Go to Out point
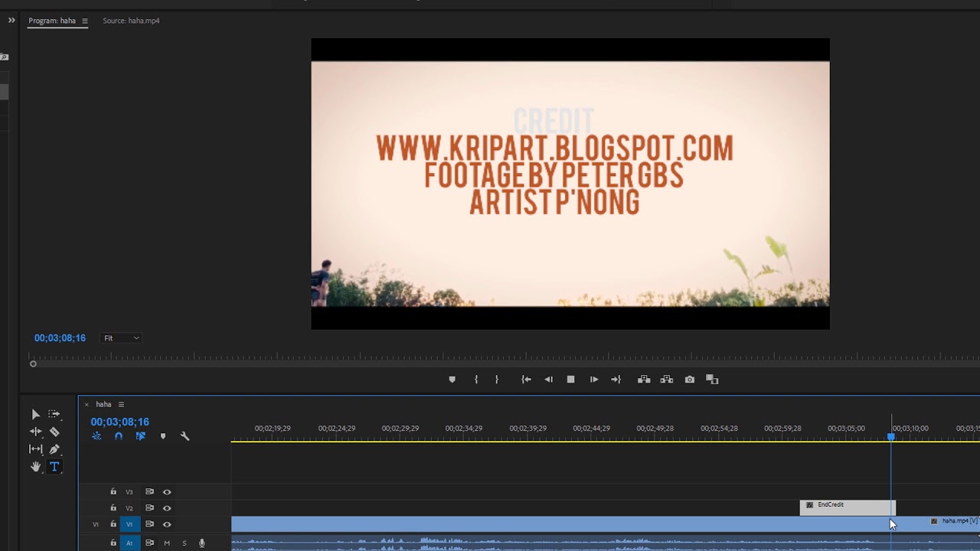 (616, 380)
